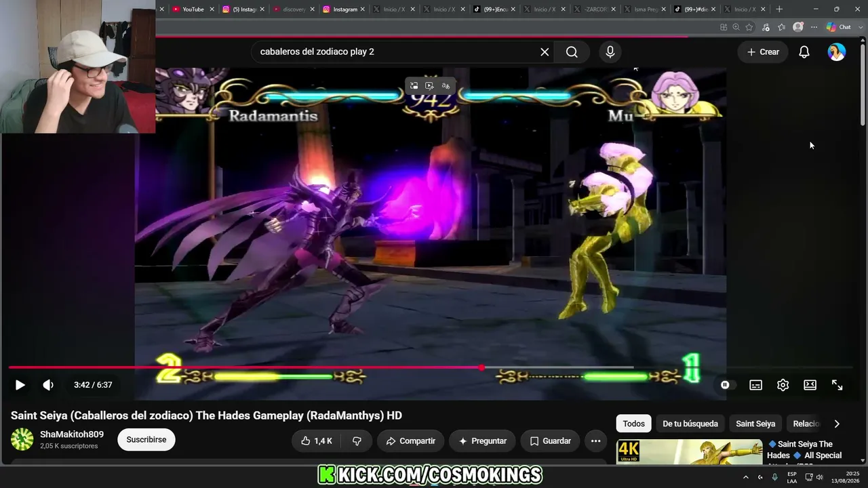The width and height of the screenshot is (868, 488).
Task: Save the video with Guardar
Action: click(x=550, y=441)
